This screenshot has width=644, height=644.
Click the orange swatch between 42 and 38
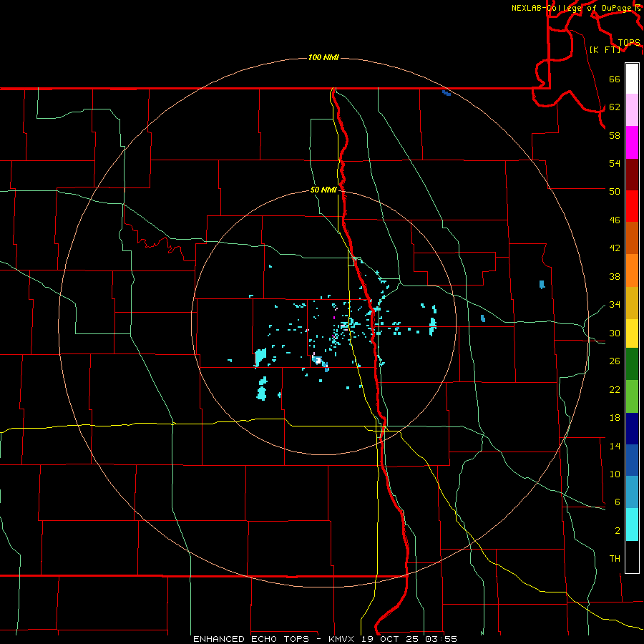point(632,270)
